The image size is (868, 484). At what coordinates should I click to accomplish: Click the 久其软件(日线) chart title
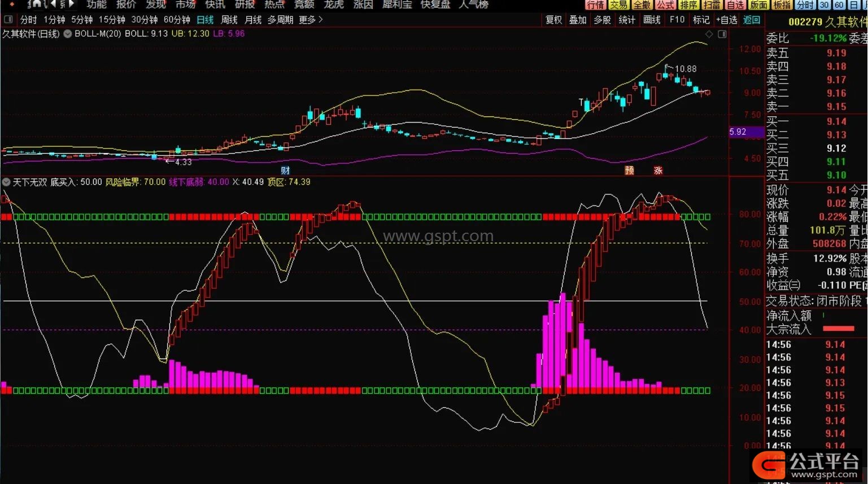[30, 34]
